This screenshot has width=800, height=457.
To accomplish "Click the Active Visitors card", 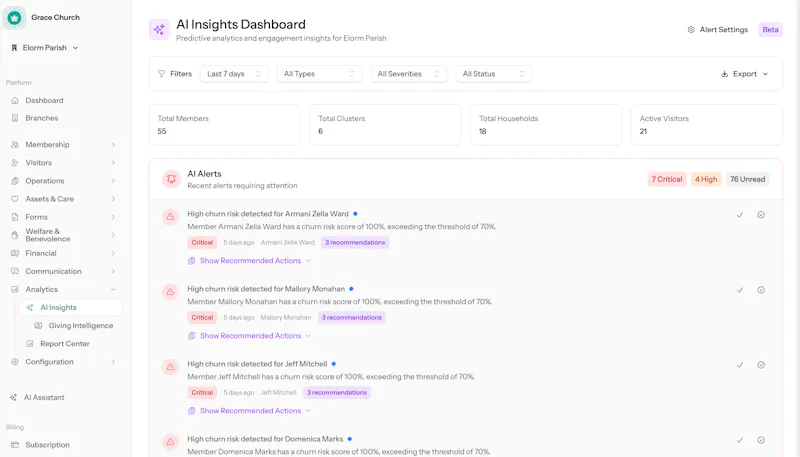I will (707, 125).
